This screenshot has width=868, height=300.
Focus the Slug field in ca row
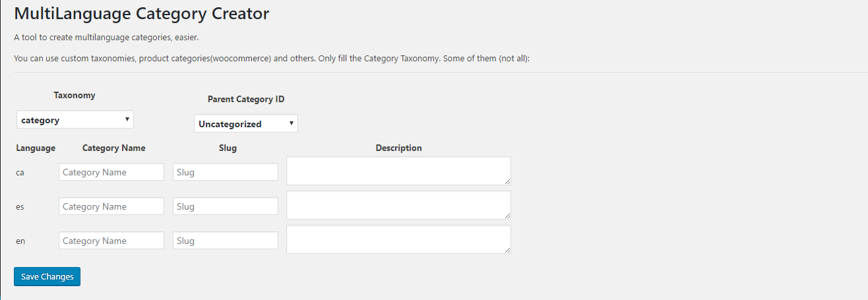point(226,172)
